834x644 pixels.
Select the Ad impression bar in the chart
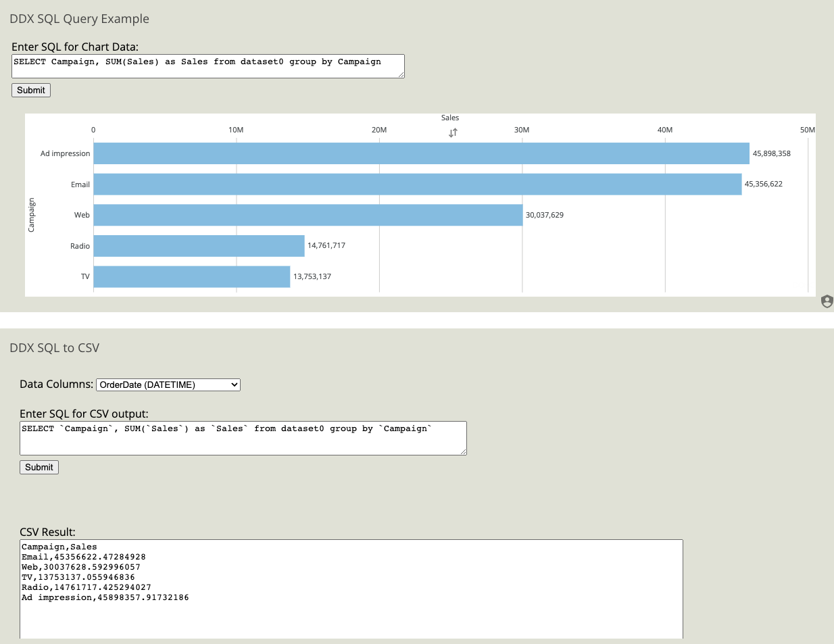click(419, 153)
